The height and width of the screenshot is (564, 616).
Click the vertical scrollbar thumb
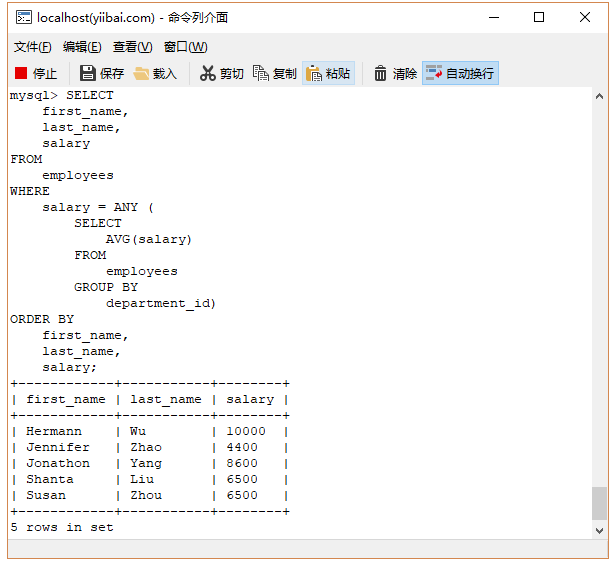click(600, 504)
